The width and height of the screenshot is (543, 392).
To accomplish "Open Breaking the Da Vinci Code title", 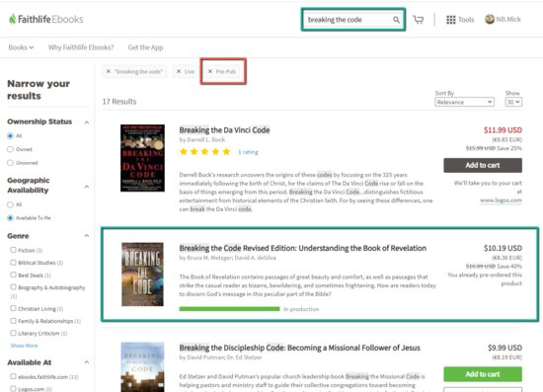I will coord(224,130).
